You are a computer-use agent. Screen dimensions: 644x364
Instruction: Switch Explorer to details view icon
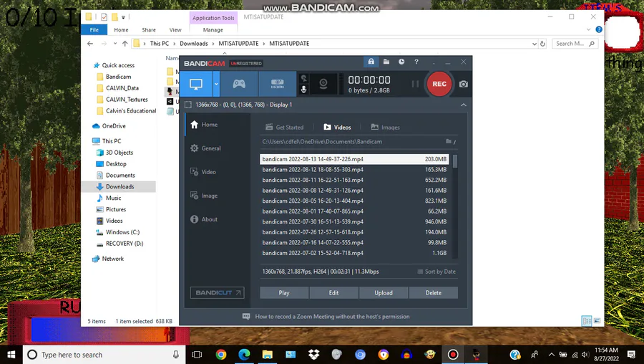pos(587,321)
